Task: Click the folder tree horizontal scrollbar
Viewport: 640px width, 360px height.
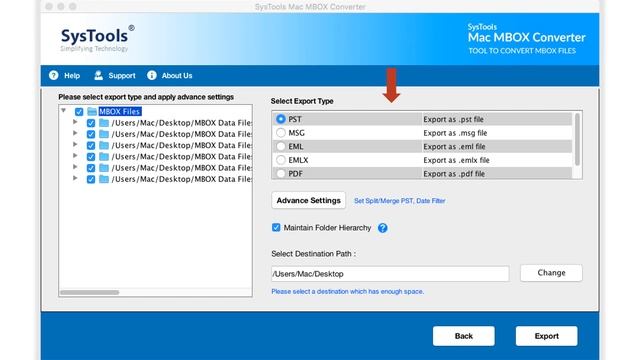Action: (x=90, y=292)
